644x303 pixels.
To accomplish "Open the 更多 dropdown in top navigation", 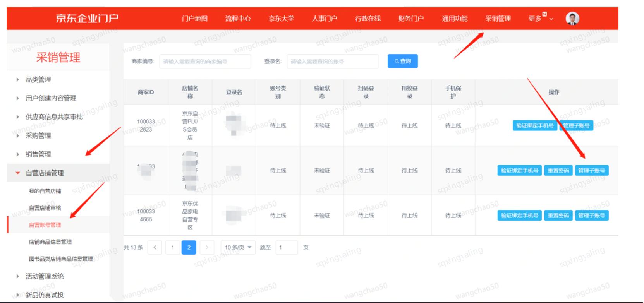I will click(541, 18).
